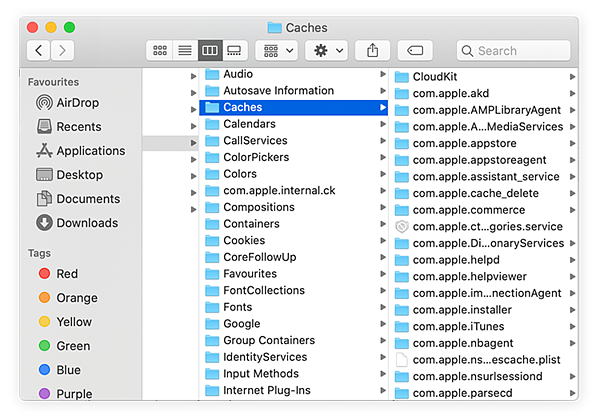Select the CoreFollowUp folder
This screenshot has width=600, height=420.
coord(293,257)
